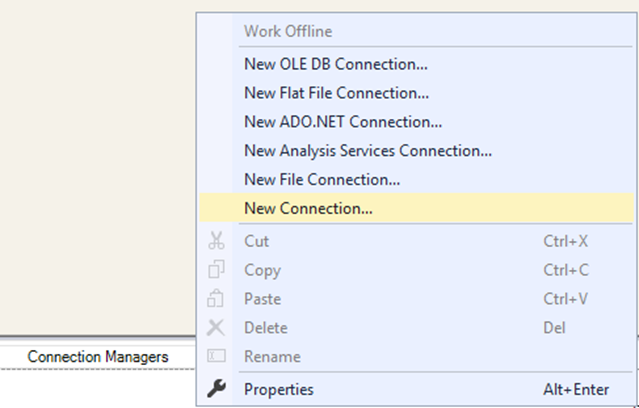Select the Properties text label
This screenshot has width=639, height=408.
(278, 389)
